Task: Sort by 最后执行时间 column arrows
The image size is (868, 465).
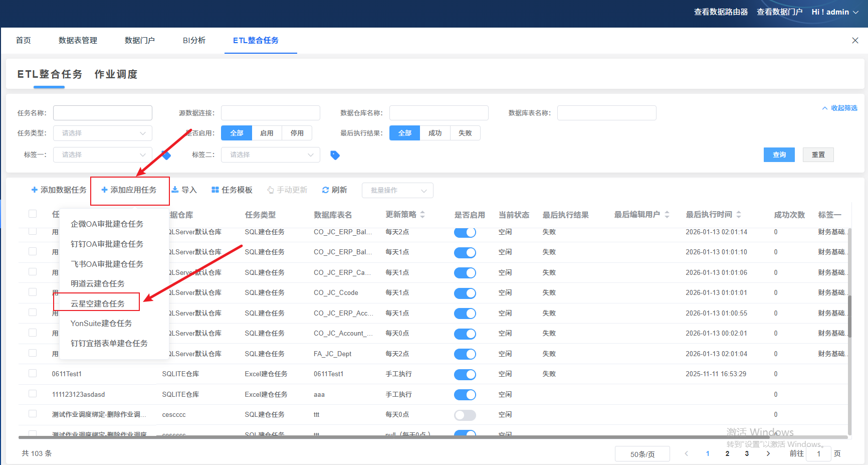Action: pos(739,215)
